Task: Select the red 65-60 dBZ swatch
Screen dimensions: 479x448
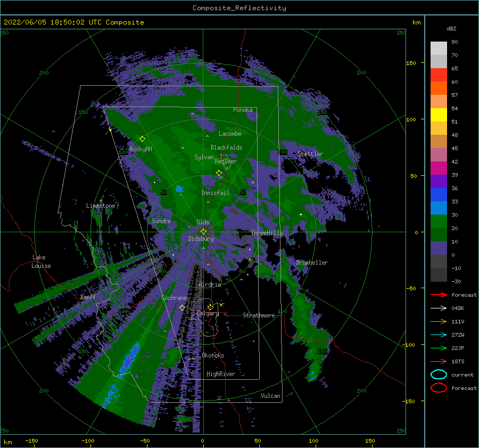Action: click(x=439, y=75)
